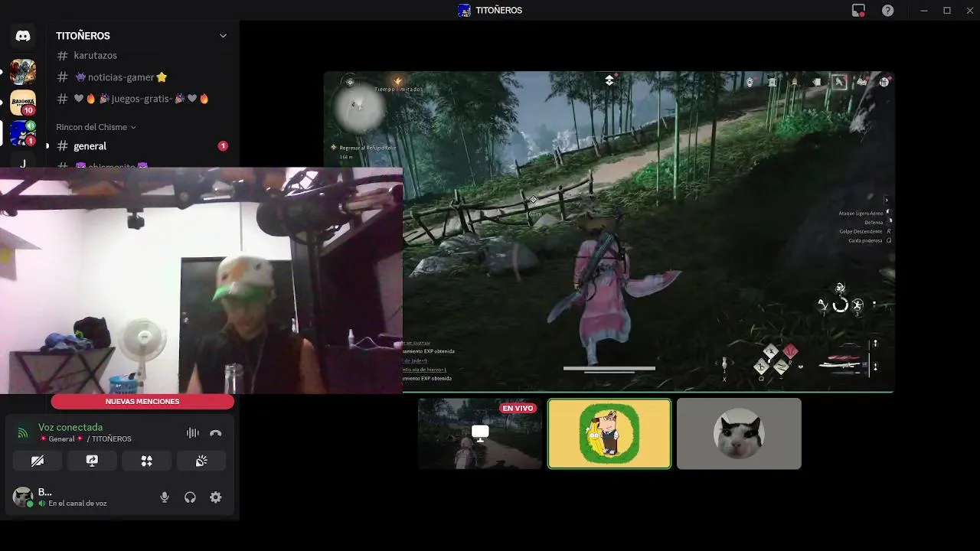The image size is (980, 551).
Task: Open the inbox icon in title bar
Action: click(x=858, y=11)
